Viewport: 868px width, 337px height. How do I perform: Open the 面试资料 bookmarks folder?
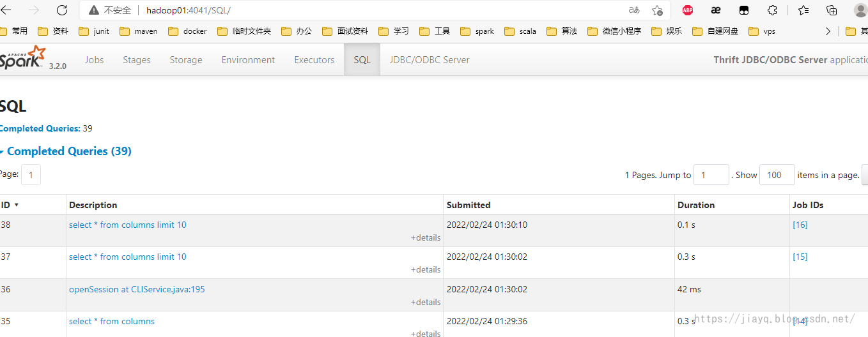(x=345, y=31)
